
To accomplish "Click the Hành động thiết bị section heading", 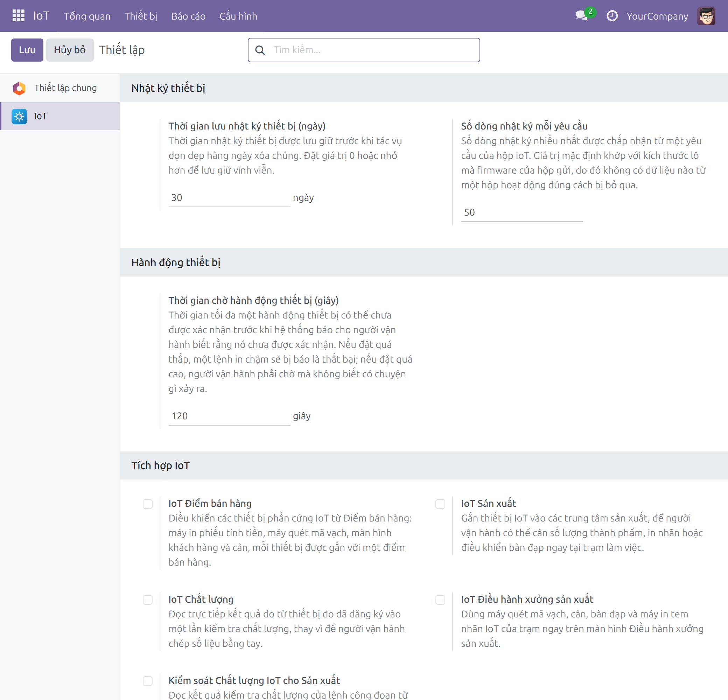I will click(x=176, y=262).
